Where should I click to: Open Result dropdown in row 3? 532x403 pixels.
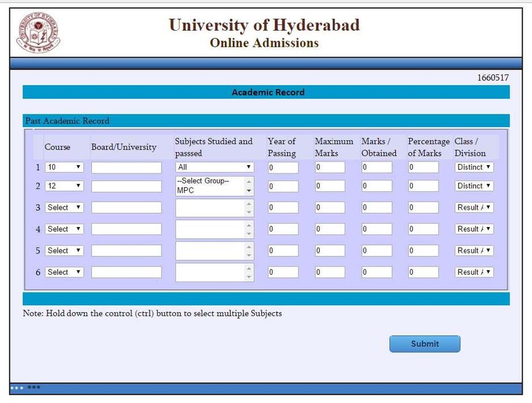coord(474,207)
